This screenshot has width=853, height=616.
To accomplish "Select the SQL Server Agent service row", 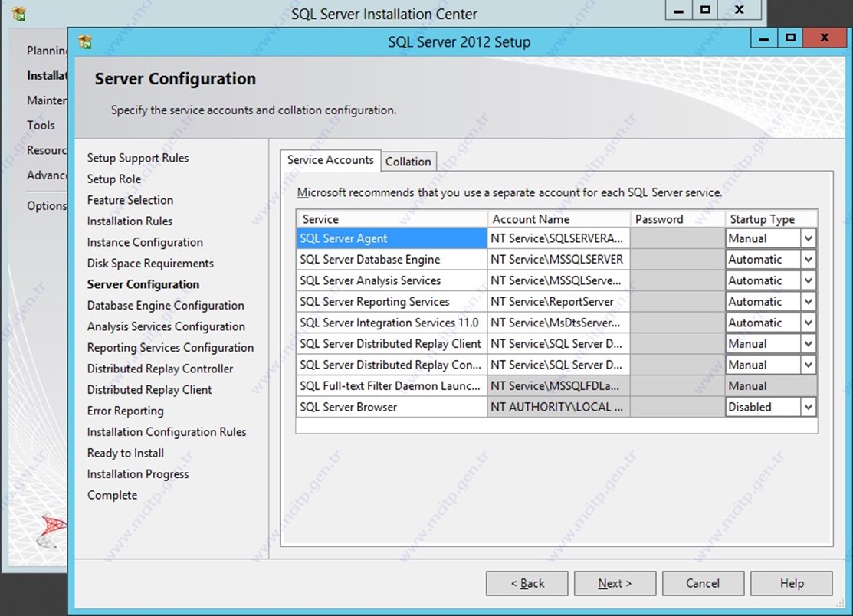I will [x=392, y=238].
